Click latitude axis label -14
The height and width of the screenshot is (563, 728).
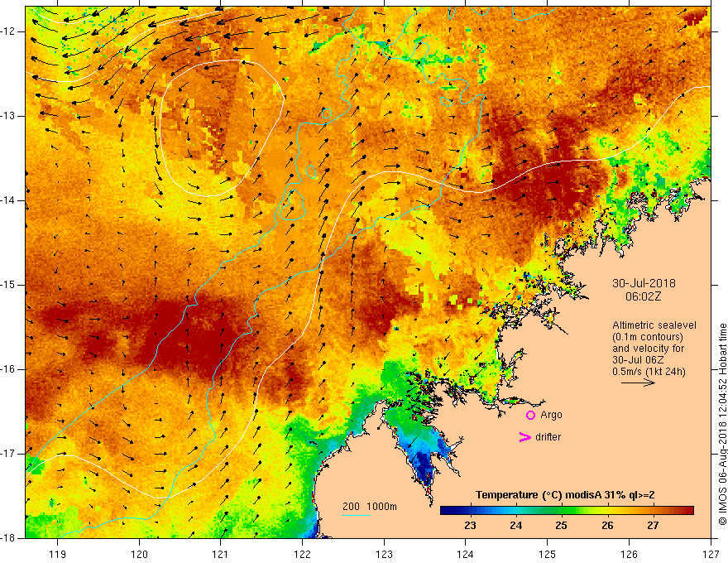coord(9,200)
